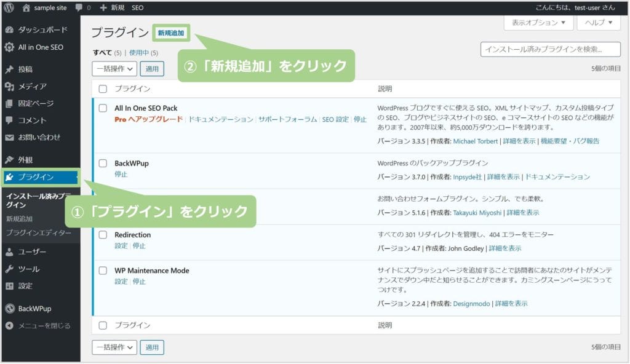Click the BackWPup logo icon in sidebar
The height and width of the screenshot is (364, 630).
click(x=10, y=309)
